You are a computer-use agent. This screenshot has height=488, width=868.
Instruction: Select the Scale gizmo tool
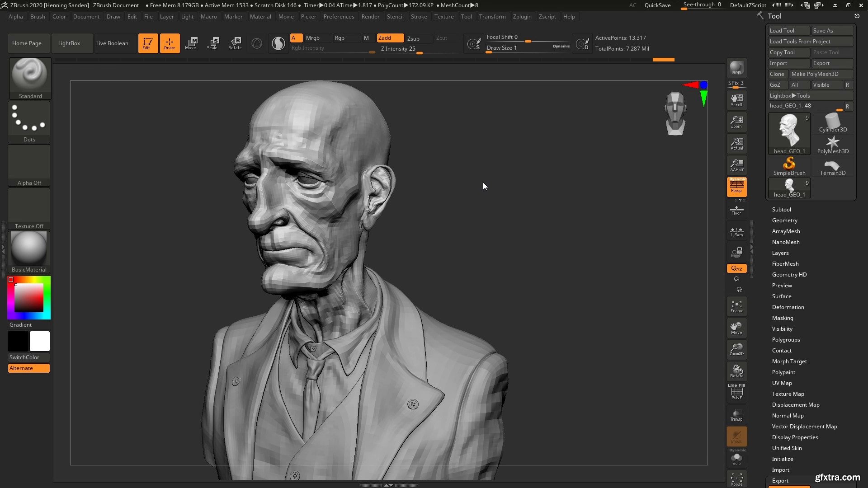pos(212,43)
